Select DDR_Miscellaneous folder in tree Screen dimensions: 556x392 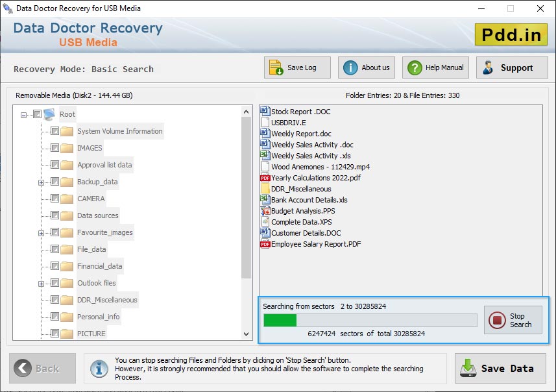(x=107, y=300)
